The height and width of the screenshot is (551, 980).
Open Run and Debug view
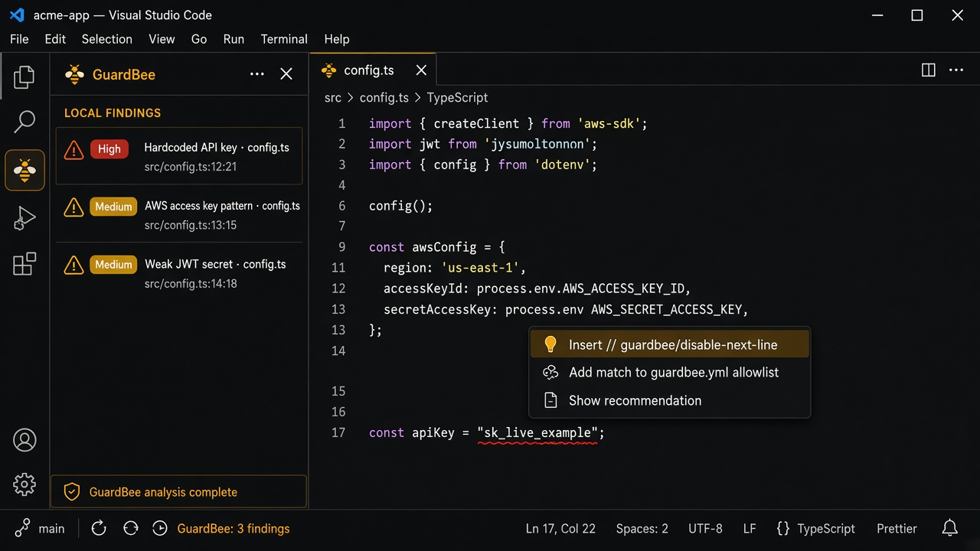[x=24, y=218]
